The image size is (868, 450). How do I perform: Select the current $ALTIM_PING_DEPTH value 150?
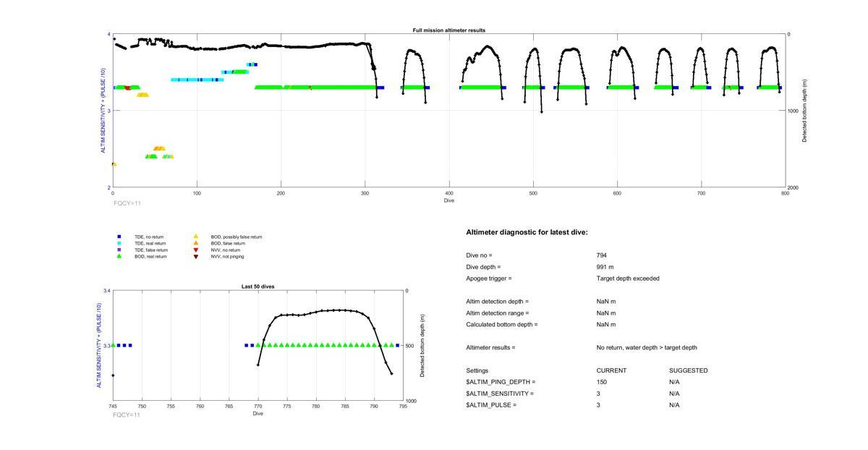coord(602,382)
